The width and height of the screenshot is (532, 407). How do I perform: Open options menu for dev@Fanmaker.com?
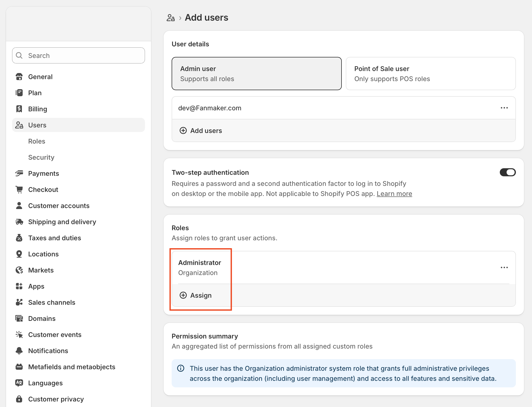(x=504, y=108)
